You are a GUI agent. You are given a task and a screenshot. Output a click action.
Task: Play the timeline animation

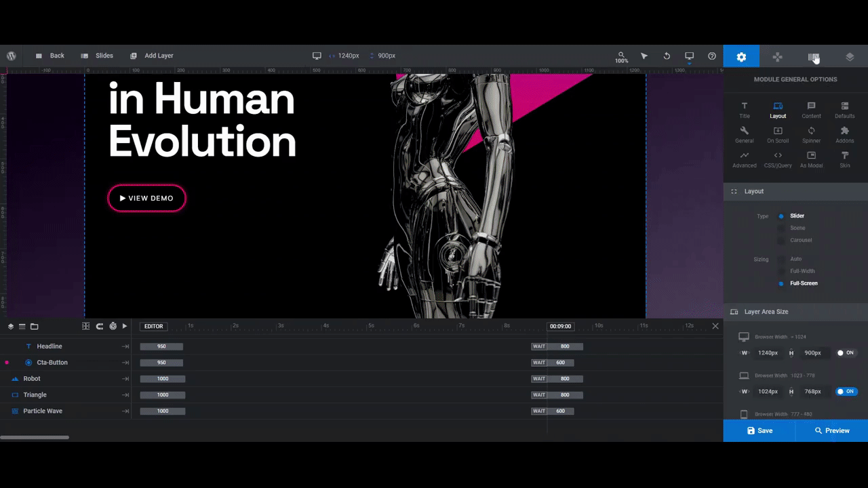pyautogui.click(x=125, y=326)
